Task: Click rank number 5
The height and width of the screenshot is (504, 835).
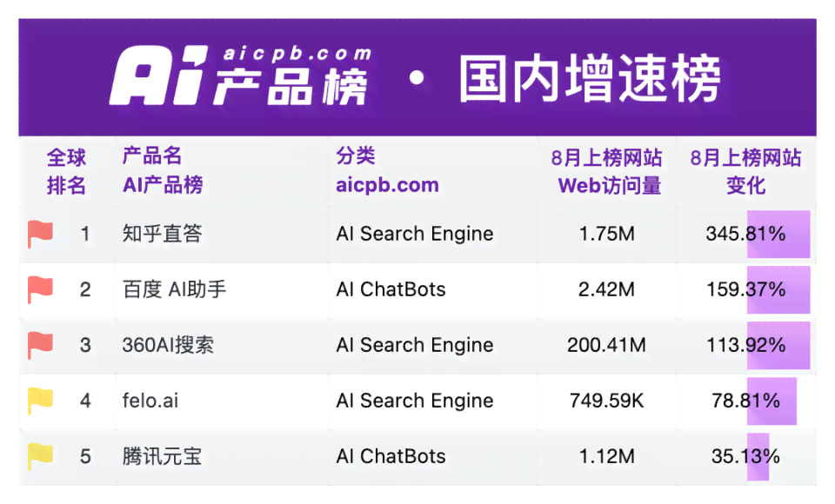Action: (x=85, y=456)
